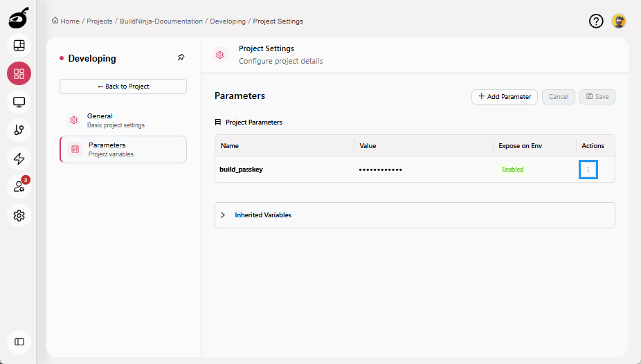Click the Project Settings gear icon
The image size is (641, 364).
coord(220,55)
